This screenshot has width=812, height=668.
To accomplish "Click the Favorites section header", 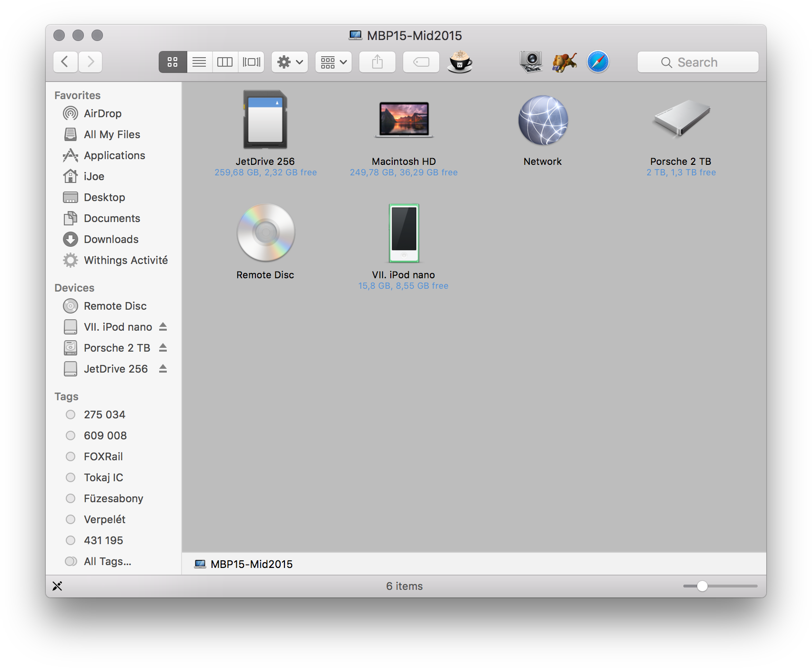I will pos(77,95).
